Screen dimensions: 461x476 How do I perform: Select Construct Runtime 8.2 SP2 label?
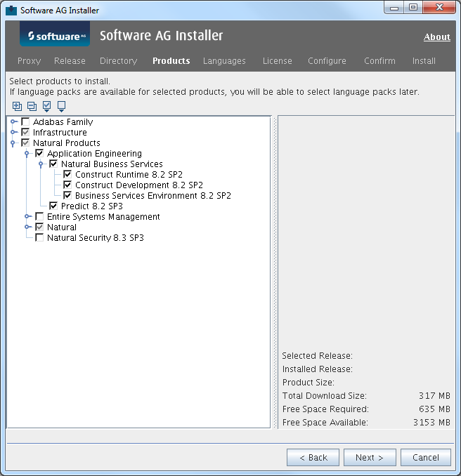pyautogui.click(x=129, y=175)
